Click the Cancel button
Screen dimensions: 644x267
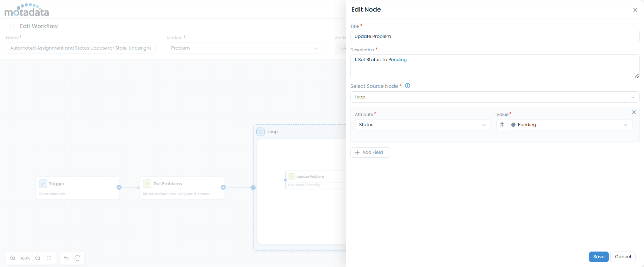tap(623, 257)
